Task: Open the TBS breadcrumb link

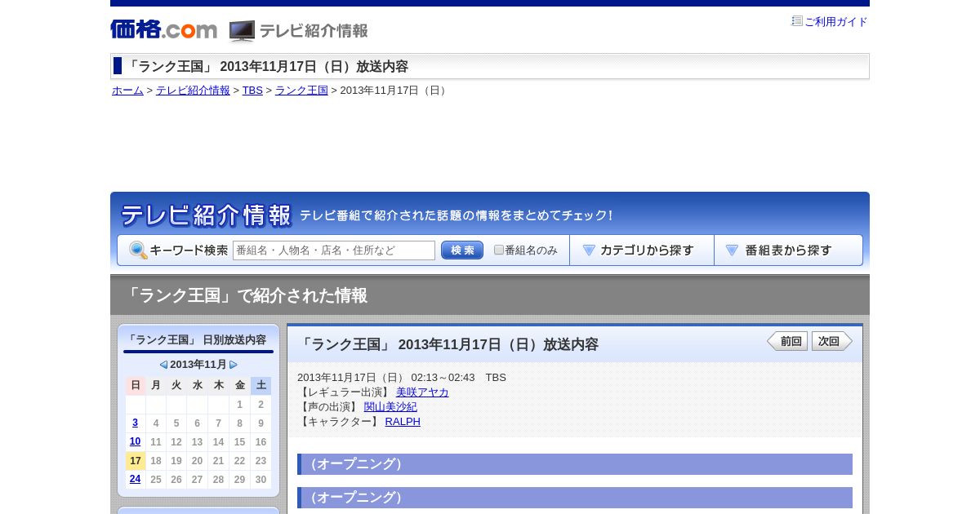Action: tap(252, 91)
